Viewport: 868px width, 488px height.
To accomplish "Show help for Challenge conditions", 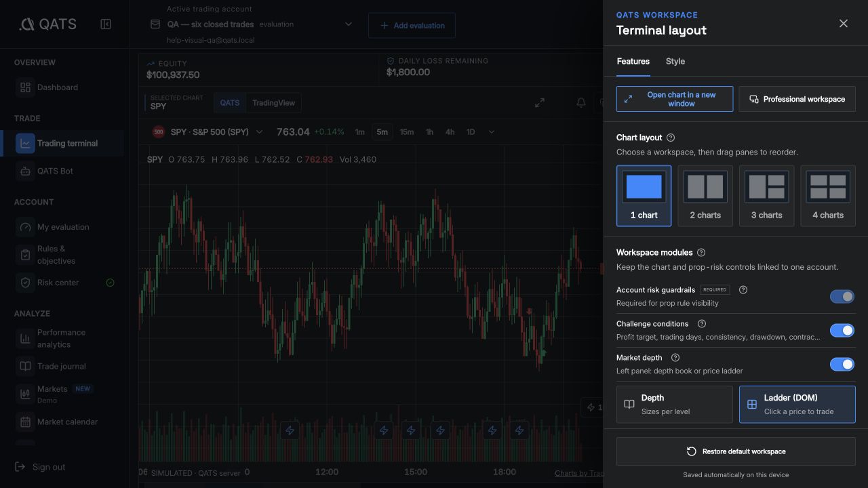I will pos(702,324).
